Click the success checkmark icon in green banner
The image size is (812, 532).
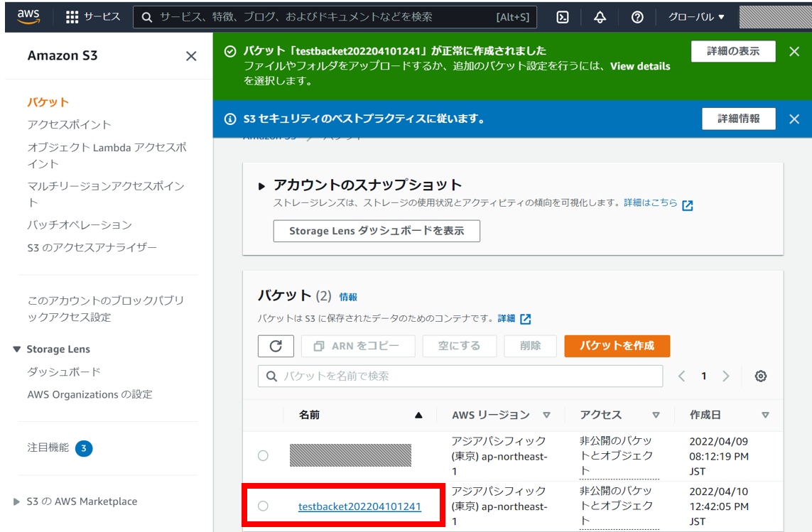point(230,51)
